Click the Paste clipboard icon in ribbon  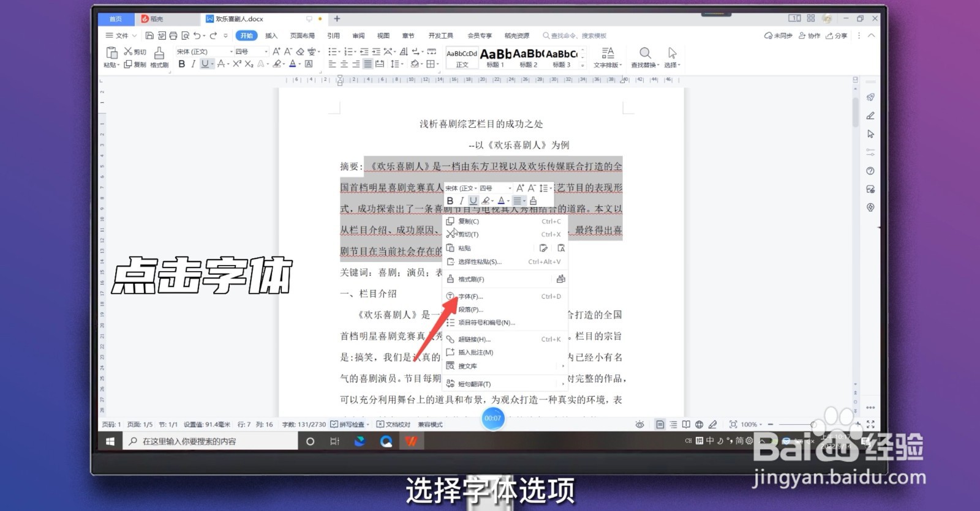pos(111,53)
